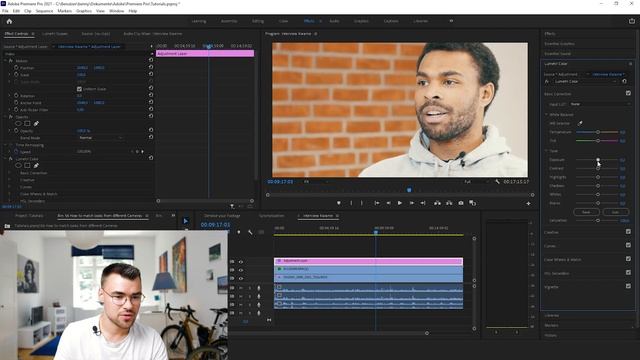Pick free-draw bezier pen under Lumetri Color
This screenshot has height=360, width=640.
(36, 165)
